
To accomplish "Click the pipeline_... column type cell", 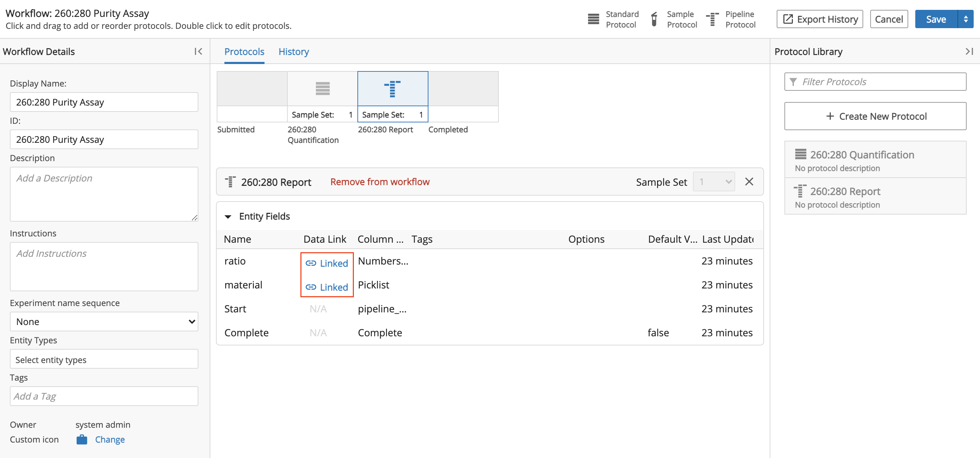I will (382, 309).
